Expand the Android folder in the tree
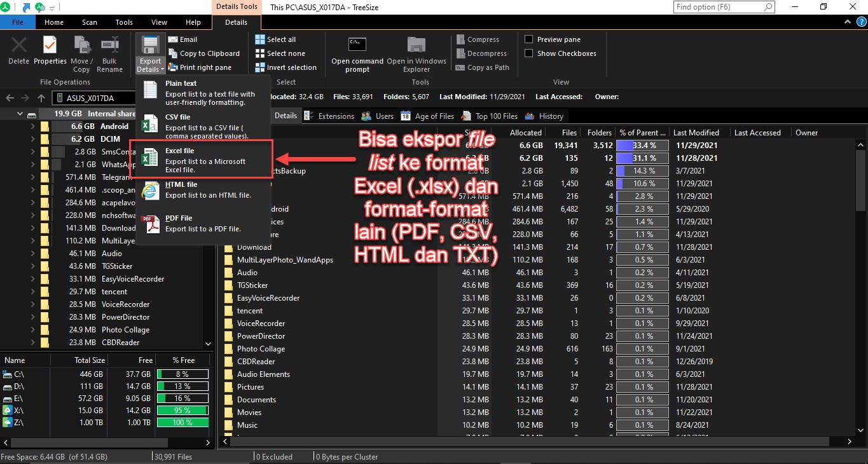Image resolution: width=868 pixels, height=464 pixels. click(x=32, y=126)
